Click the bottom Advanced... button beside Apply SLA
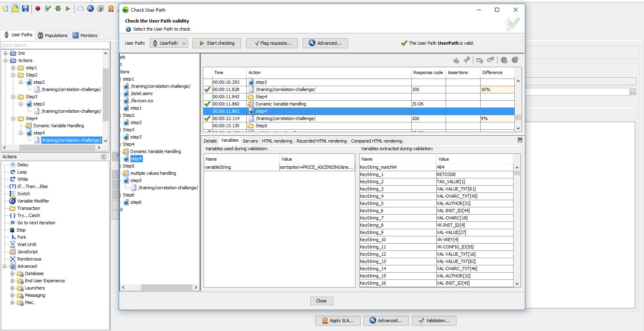 tap(386, 321)
